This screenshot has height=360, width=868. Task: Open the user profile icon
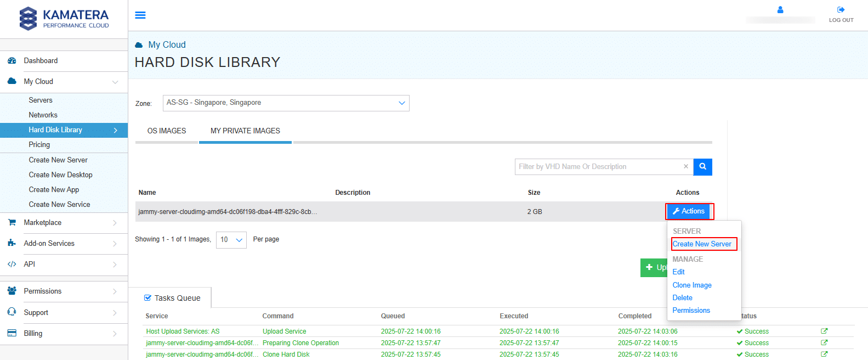780,10
